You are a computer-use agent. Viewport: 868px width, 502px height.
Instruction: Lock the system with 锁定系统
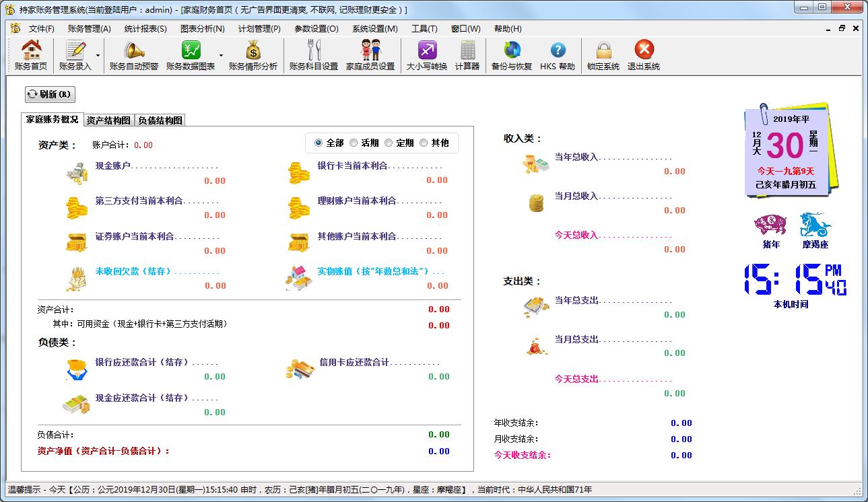point(604,54)
